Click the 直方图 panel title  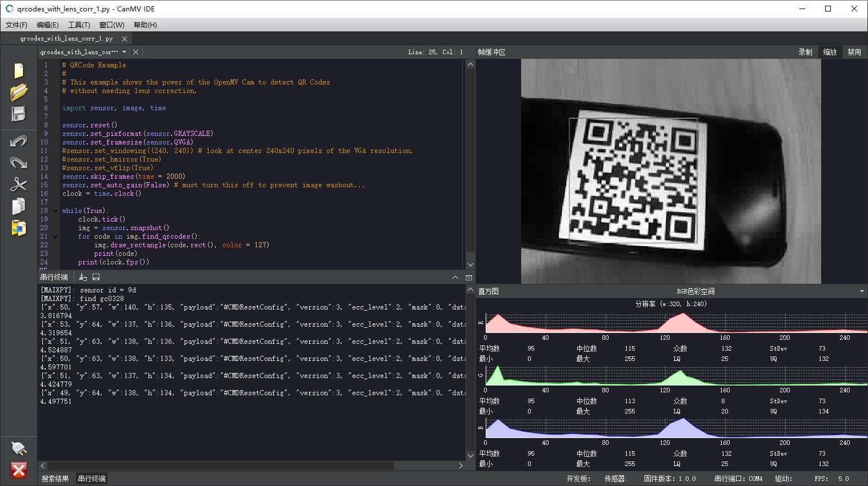tap(489, 291)
